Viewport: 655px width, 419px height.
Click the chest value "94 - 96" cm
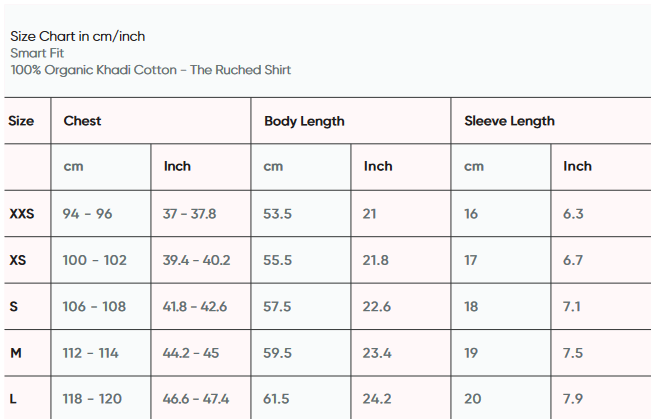pos(87,214)
